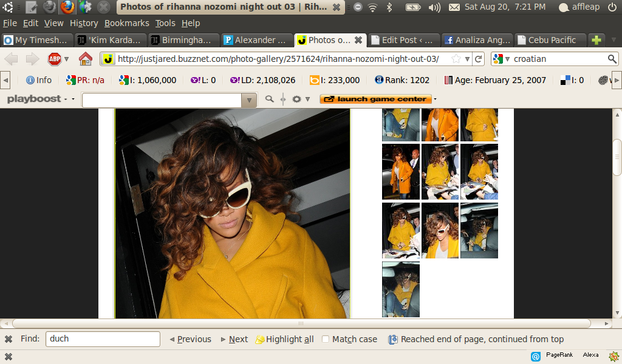Toggle Highlight all in the Find bar

click(x=284, y=339)
